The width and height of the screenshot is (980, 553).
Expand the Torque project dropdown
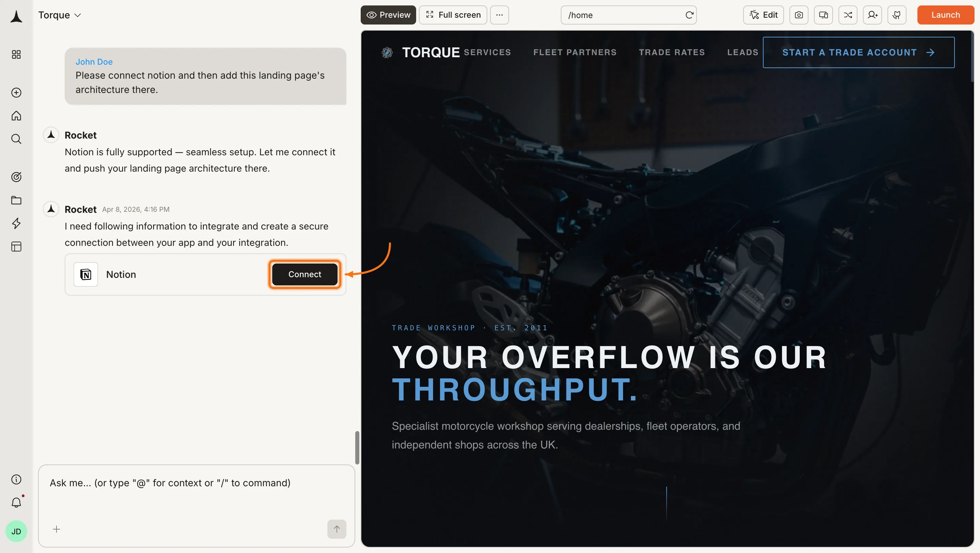[60, 15]
